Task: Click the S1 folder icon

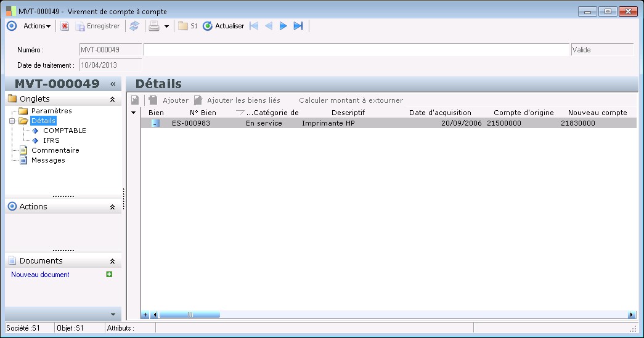Action: [x=183, y=26]
